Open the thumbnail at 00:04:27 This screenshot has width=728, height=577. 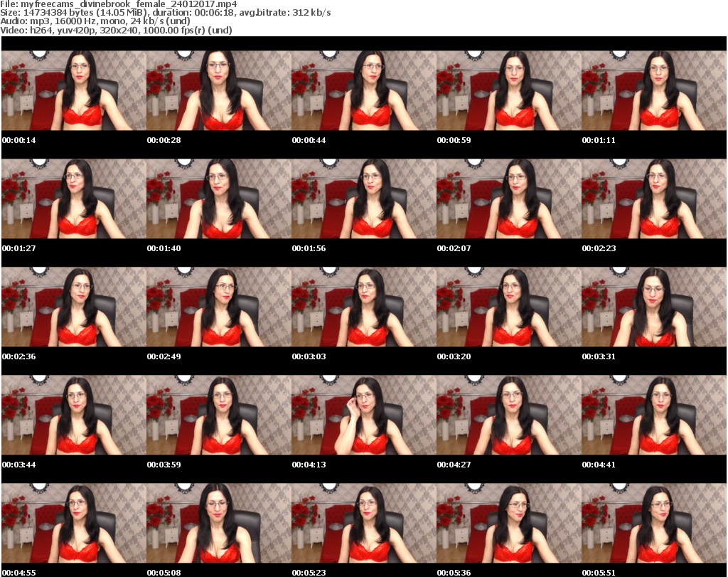(508, 415)
